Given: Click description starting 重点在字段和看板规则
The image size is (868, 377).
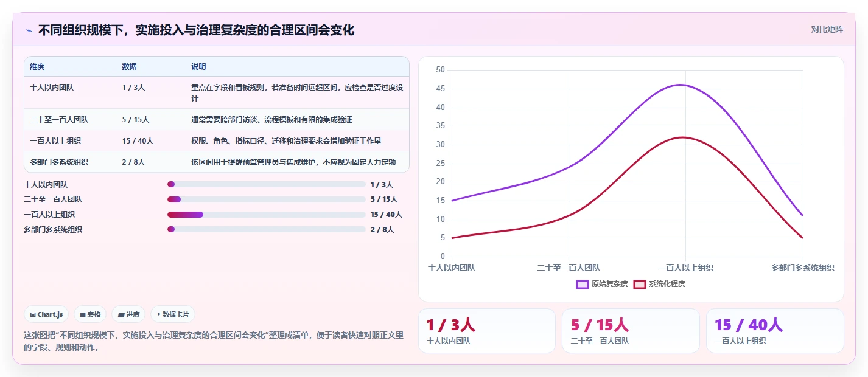Looking at the screenshot, I should (297, 93).
